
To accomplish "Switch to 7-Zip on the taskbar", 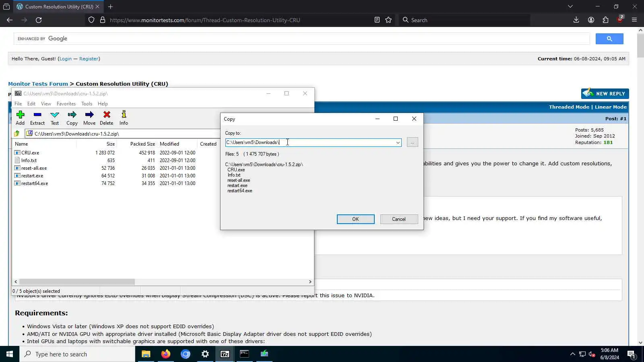I will point(225,354).
